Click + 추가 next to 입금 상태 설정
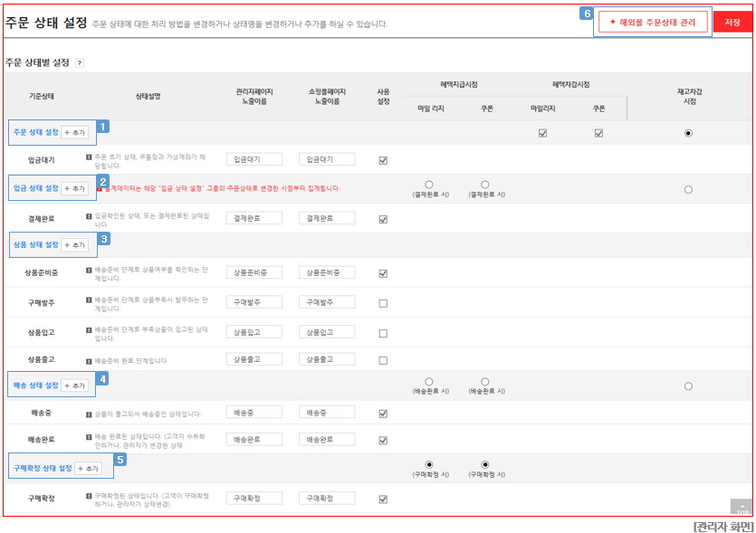The image size is (756, 533). pos(75,188)
